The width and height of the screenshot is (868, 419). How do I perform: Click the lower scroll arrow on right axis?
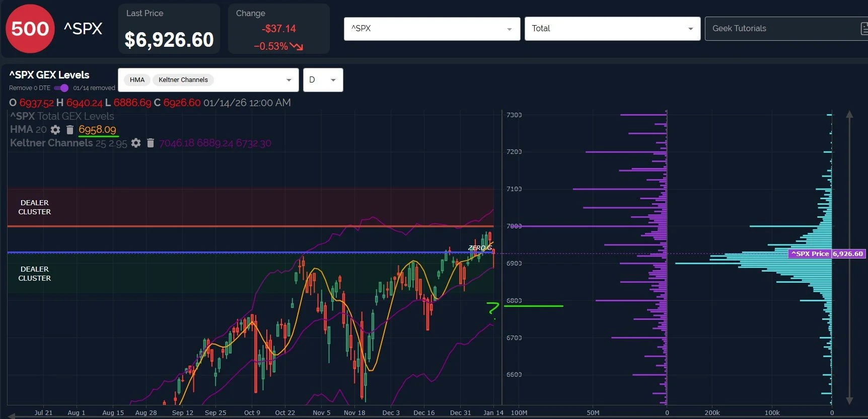849,401
